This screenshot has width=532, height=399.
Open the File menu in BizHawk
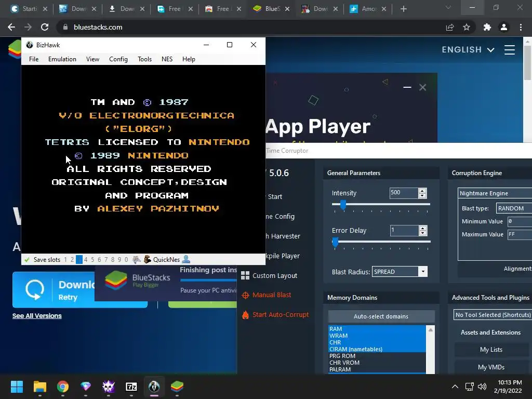[34, 59]
